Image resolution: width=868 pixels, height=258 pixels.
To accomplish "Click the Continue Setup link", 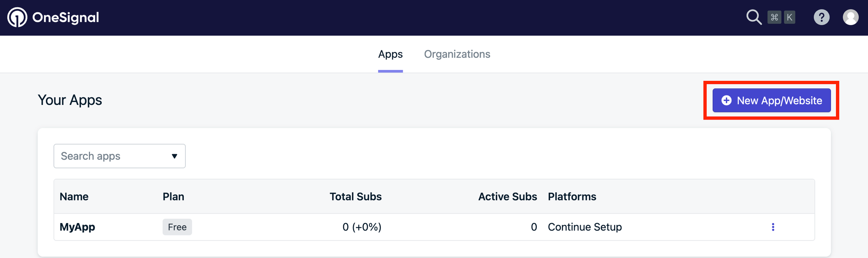I will 585,227.
